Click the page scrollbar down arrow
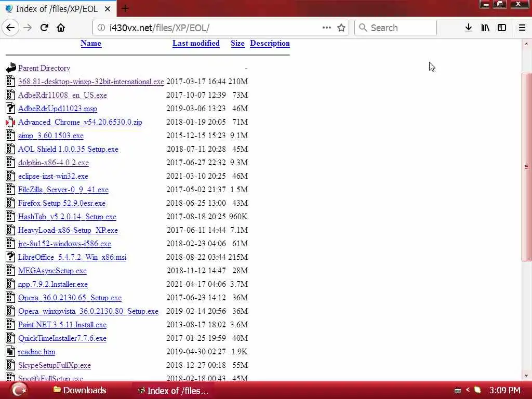This screenshot has width=532, height=399. click(x=526, y=376)
